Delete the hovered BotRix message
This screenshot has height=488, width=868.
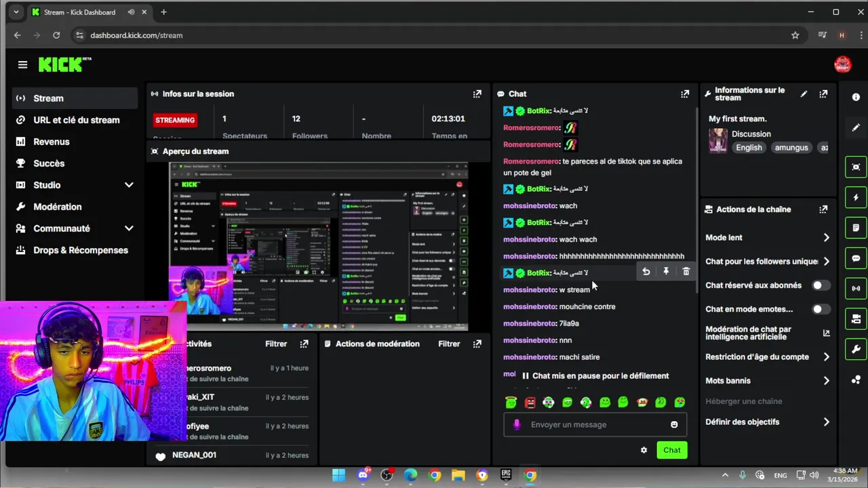686,272
